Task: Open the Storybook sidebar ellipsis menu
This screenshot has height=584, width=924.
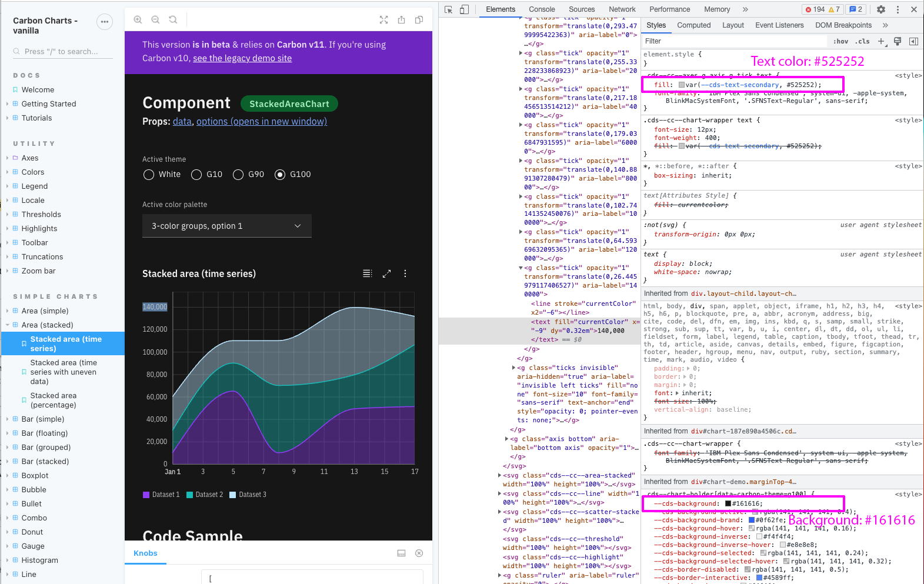Action: pos(104,22)
